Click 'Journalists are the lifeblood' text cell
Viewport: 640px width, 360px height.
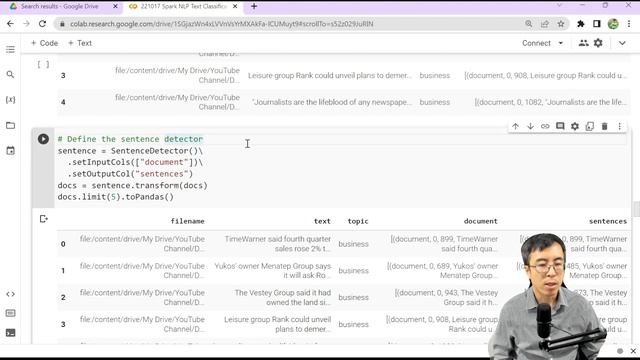331,102
